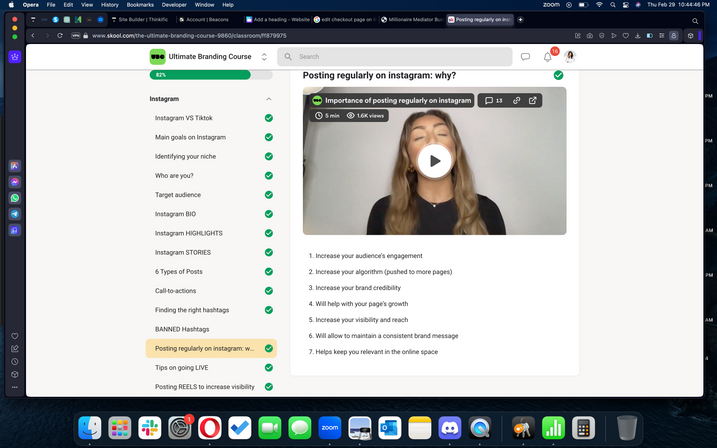Open the History menu

110,5
